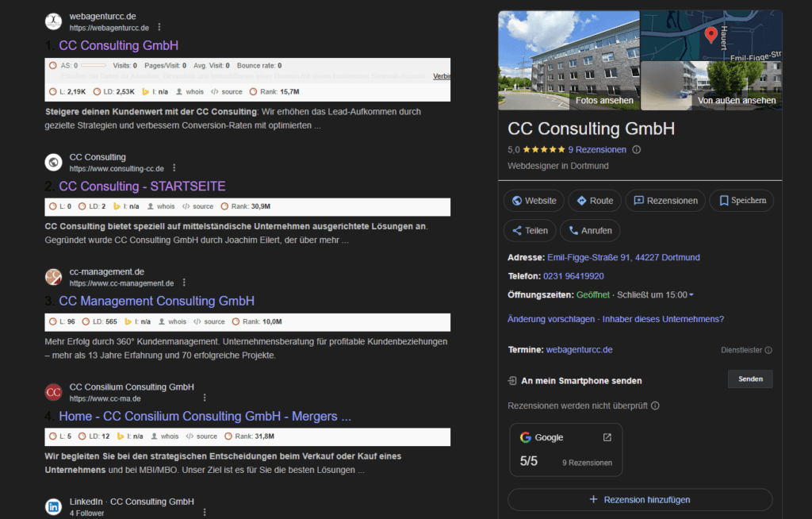Open Home - CC Consilium Consulting GmbH result
This screenshot has width=812, height=519.
click(205, 417)
